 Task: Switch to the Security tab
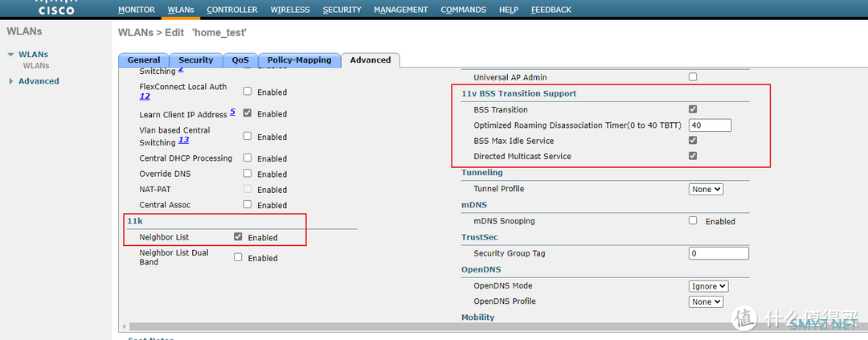pos(196,60)
